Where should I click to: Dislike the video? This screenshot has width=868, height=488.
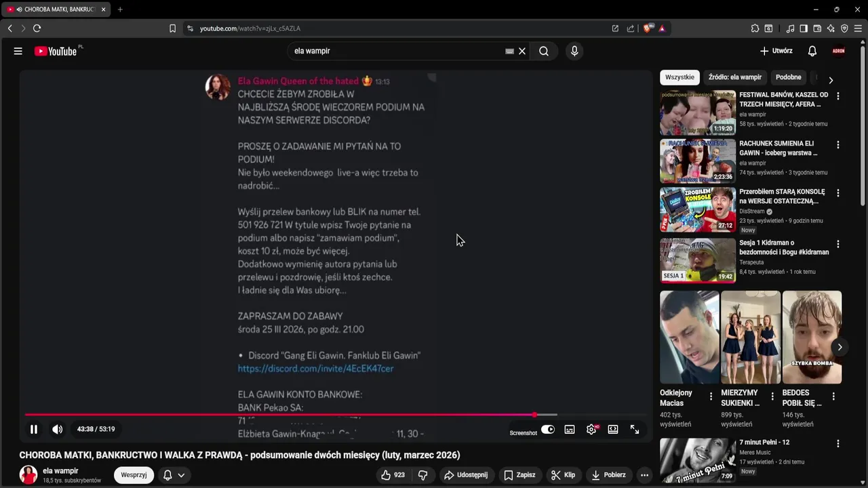click(423, 475)
